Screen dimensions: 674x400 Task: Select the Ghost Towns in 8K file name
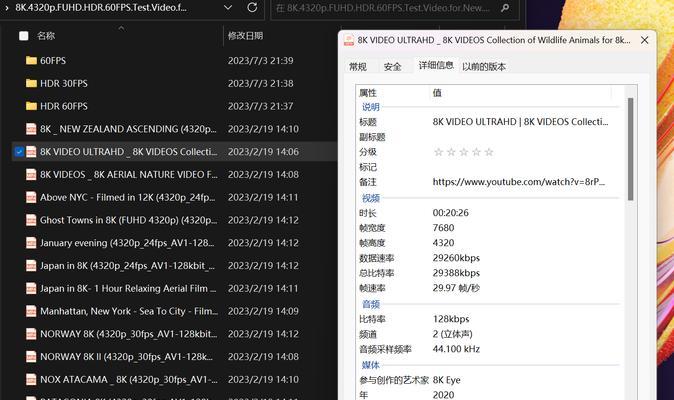click(x=129, y=220)
